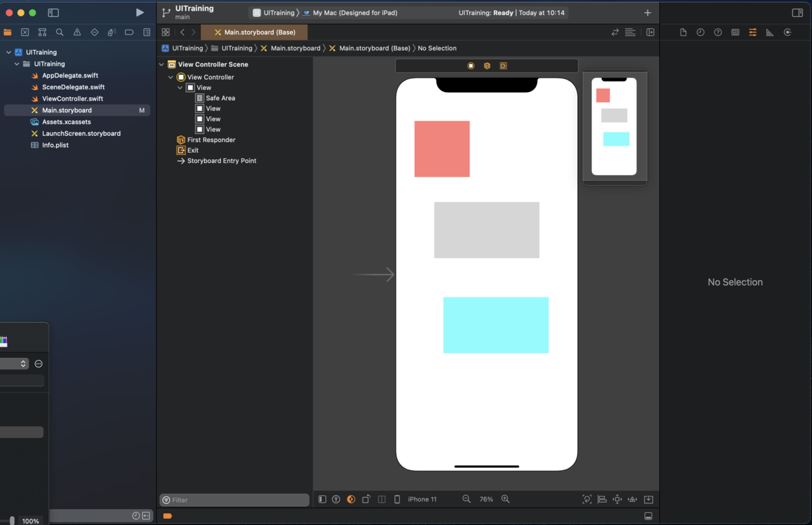Zoom out the storyboard canvas
This screenshot has height=525, width=812.
click(x=466, y=499)
